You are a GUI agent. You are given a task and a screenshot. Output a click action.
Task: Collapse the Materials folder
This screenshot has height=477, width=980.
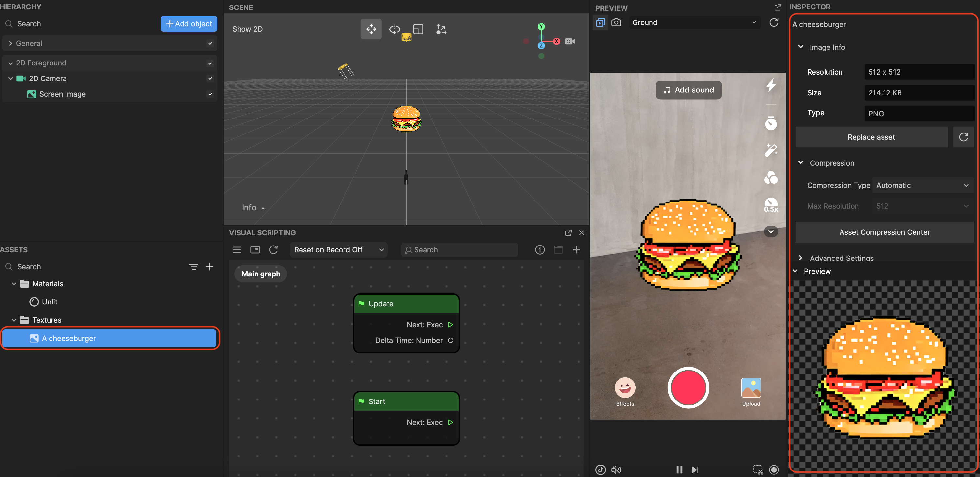coord(14,284)
